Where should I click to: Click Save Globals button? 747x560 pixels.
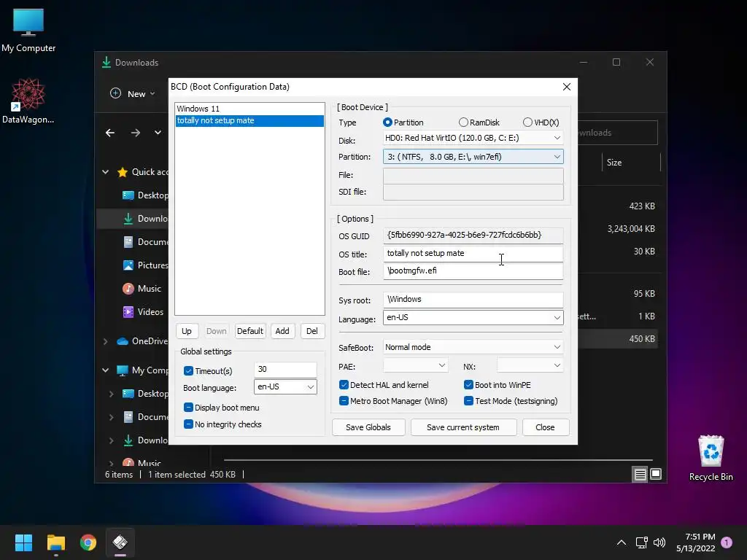(x=368, y=427)
